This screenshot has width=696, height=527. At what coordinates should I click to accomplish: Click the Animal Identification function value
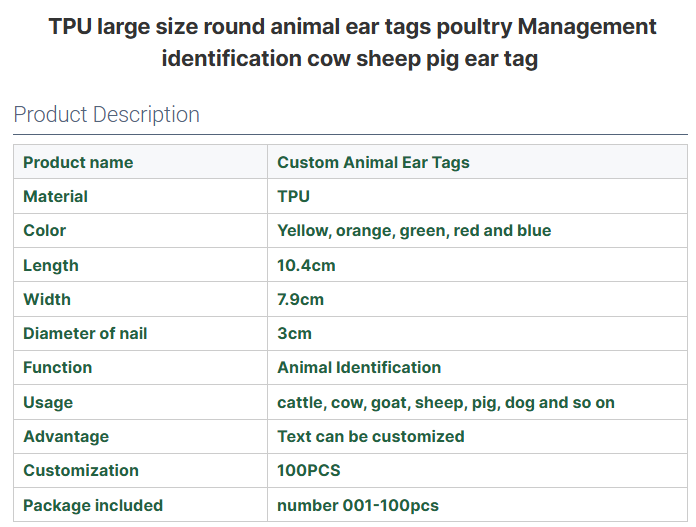coord(359,367)
